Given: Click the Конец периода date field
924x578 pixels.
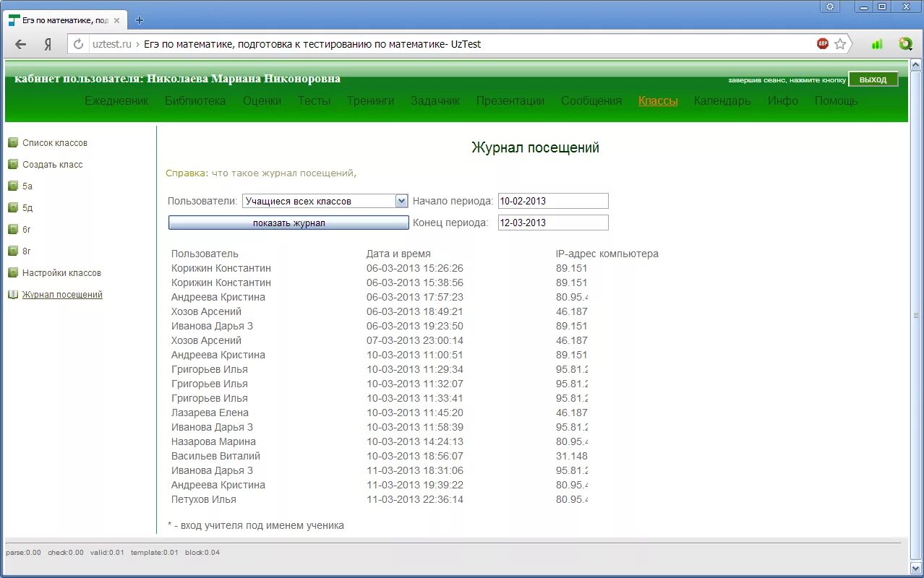Looking at the screenshot, I should 553,223.
